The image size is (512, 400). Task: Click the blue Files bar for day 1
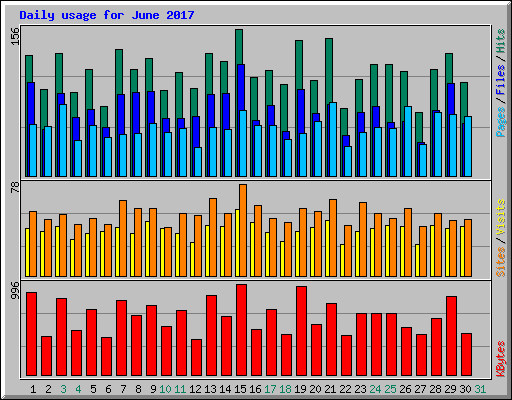click(31, 103)
